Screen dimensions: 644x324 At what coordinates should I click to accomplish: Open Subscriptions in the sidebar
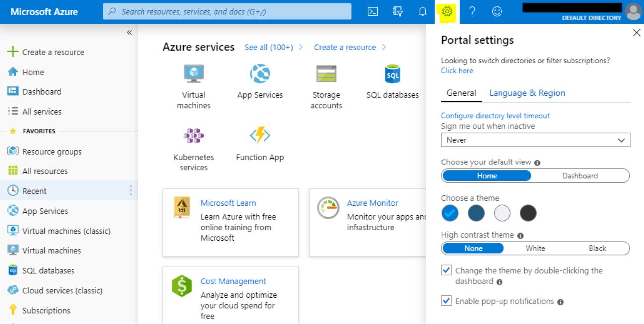[39, 311]
